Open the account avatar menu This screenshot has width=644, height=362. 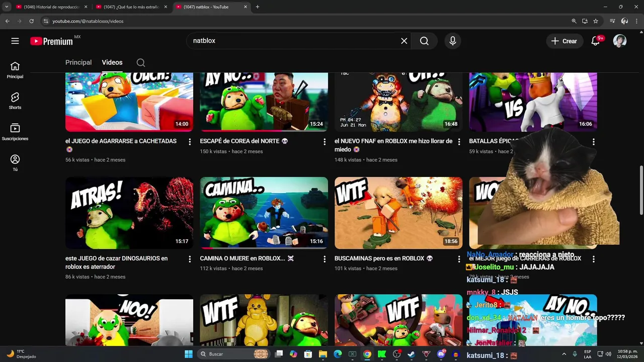pos(620,41)
